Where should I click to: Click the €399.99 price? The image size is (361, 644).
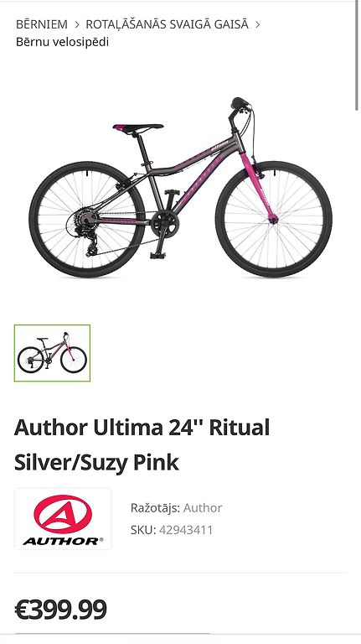pyautogui.click(x=60, y=610)
